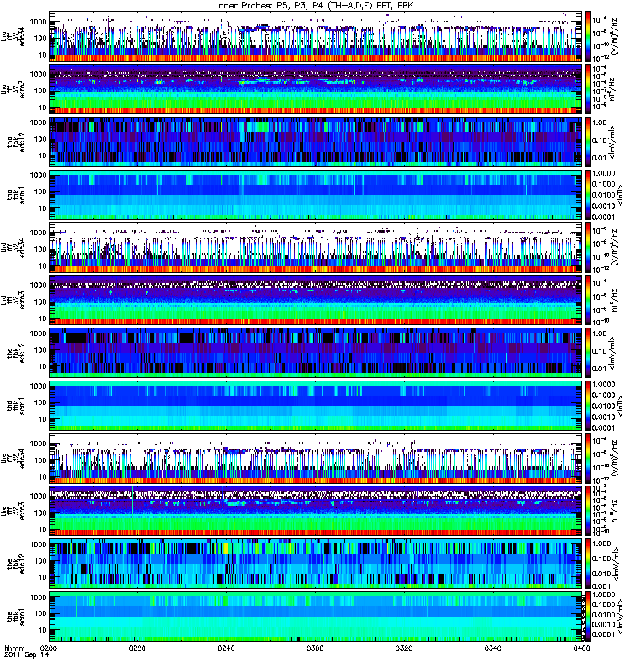
Task: Click the '0400' time axis label
Action: point(581,648)
